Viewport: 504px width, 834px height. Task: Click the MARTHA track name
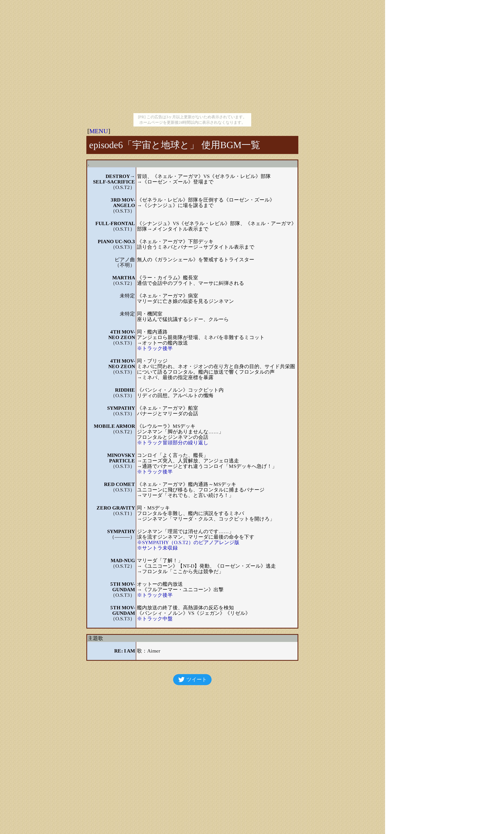tap(124, 278)
